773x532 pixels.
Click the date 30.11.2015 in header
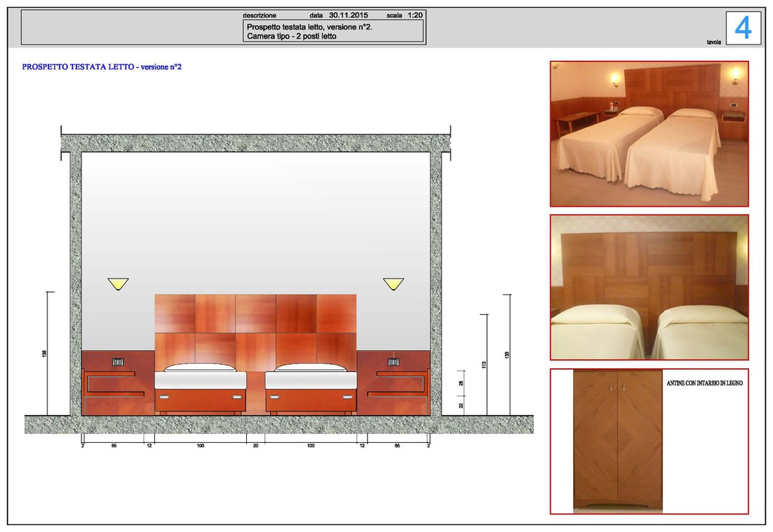pos(348,15)
